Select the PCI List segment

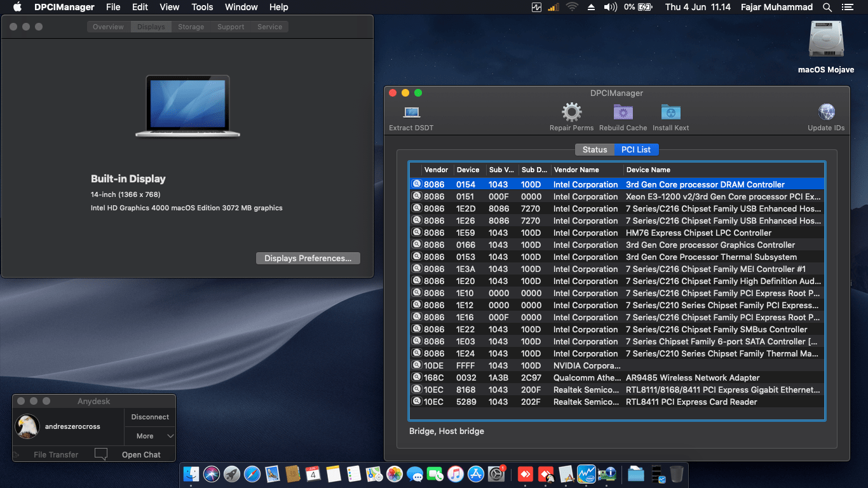tap(636, 149)
